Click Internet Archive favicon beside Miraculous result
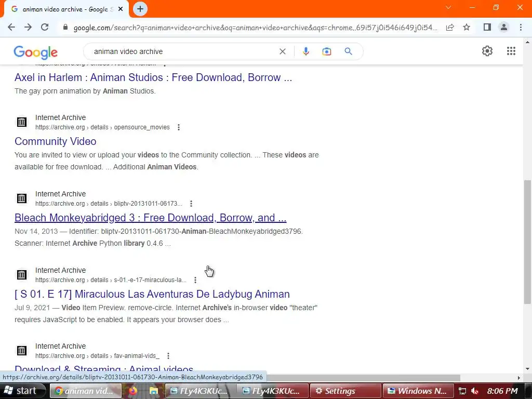This screenshot has height=399, width=532. (x=22, y=274)
